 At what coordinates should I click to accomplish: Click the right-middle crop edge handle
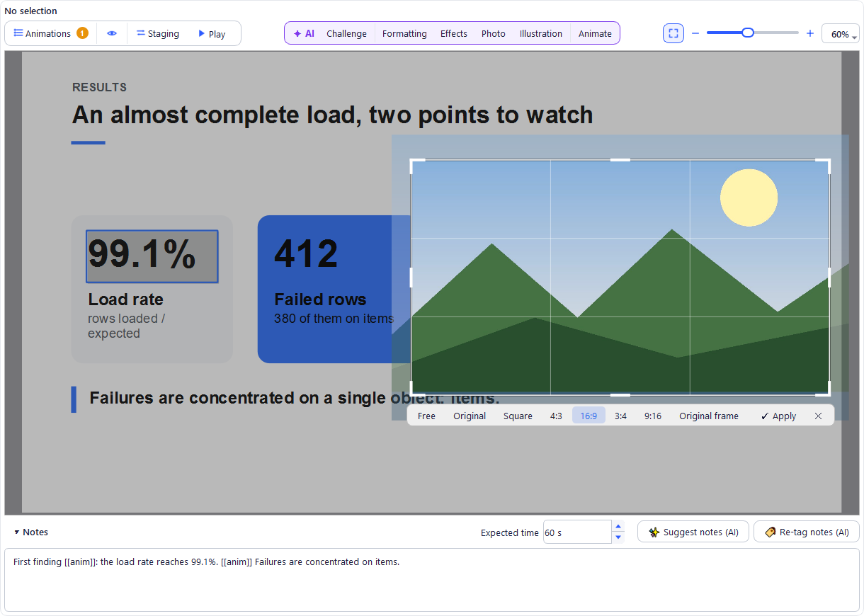click(x=829, y=278)
